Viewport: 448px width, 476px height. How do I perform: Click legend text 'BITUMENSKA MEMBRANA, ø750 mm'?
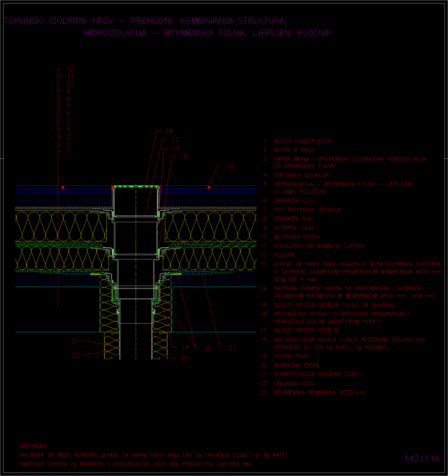point(320,392)
